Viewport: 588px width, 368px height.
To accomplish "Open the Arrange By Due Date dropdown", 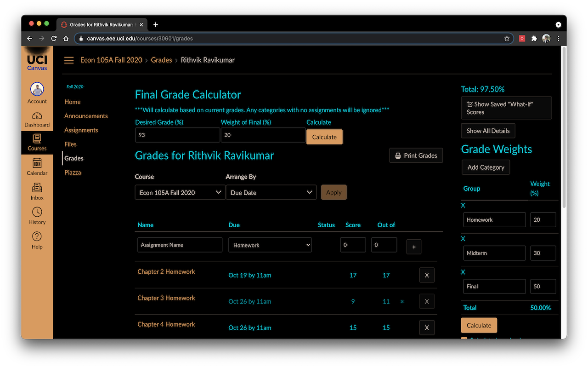I will (271, 192).
